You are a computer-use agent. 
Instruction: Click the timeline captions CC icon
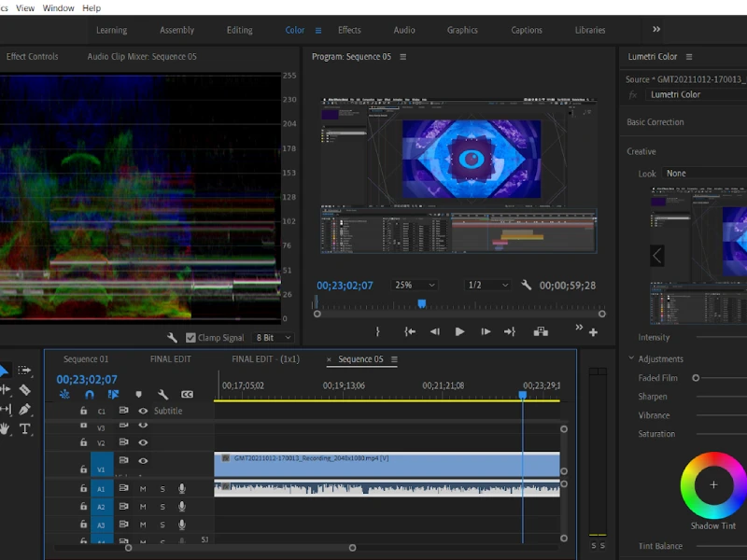[187, 395]
